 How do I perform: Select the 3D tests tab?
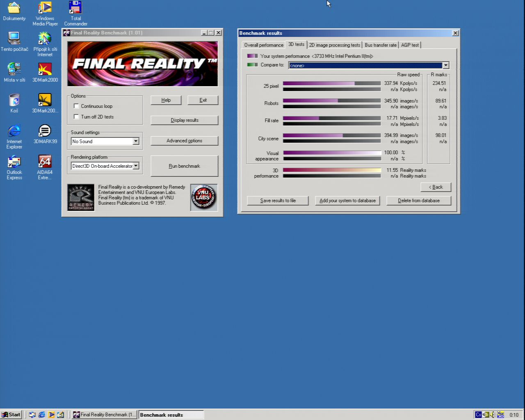point(296,44)
